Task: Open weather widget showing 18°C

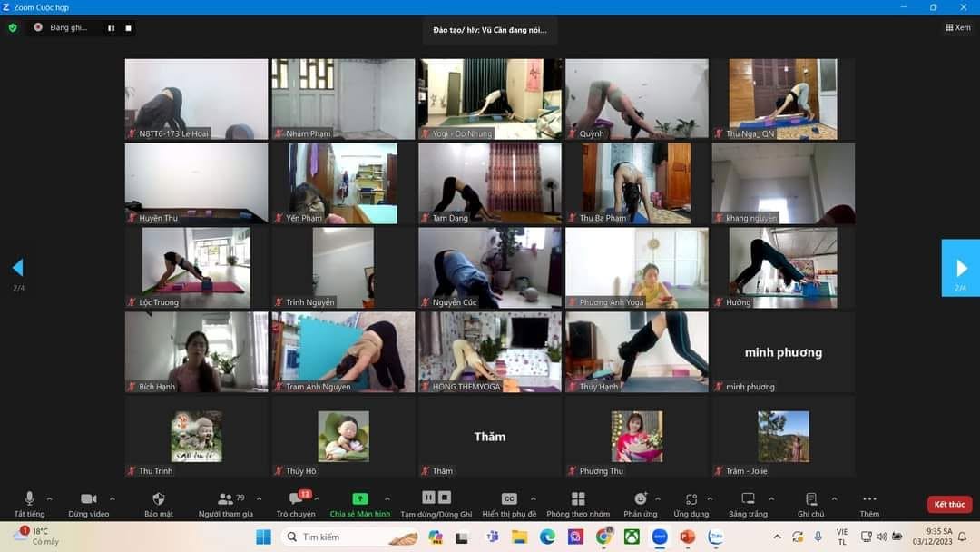Action: tap(37, 537)
